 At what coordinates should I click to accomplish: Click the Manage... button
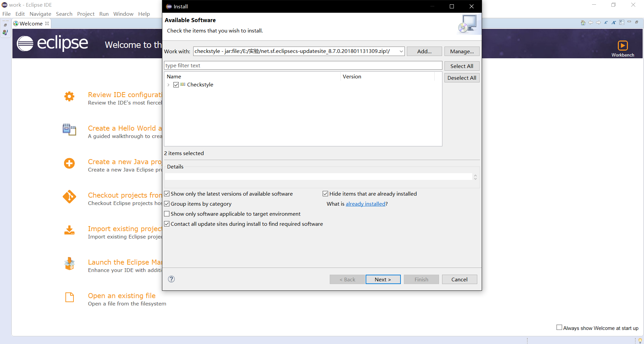(462, 51)
